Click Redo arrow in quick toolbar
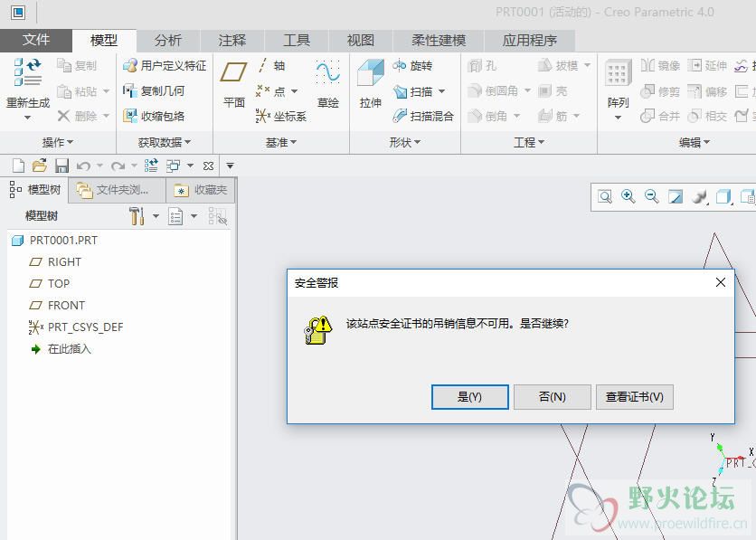This screenshot has height=540, width=756. coord(118,166)
